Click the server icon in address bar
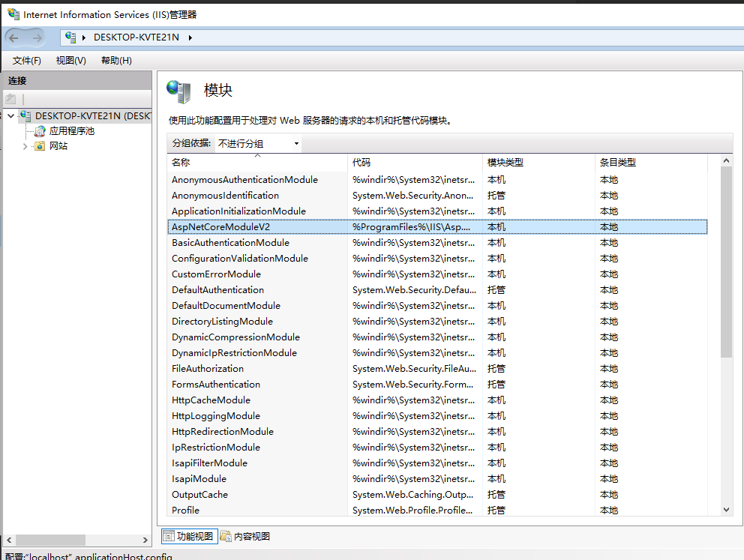 coord(70,37)
